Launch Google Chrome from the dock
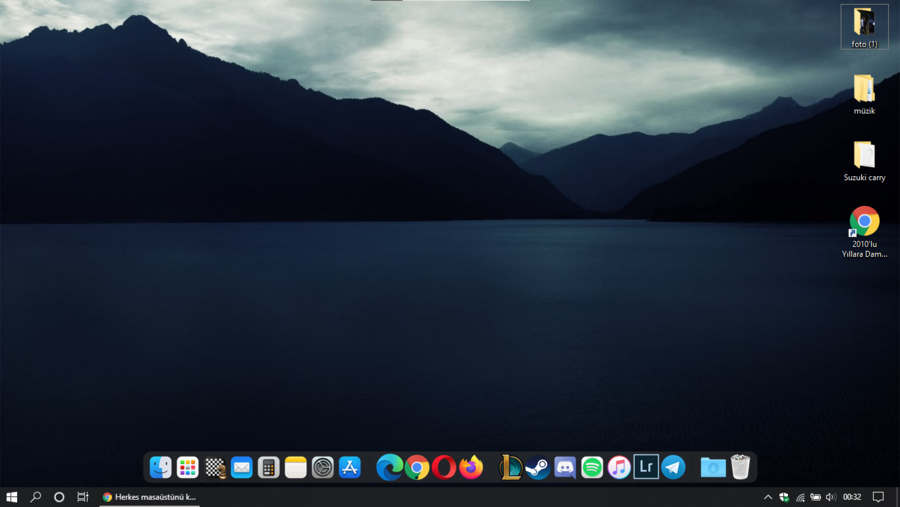The height and width of the screenshot is (507, 900). point(417,468)
